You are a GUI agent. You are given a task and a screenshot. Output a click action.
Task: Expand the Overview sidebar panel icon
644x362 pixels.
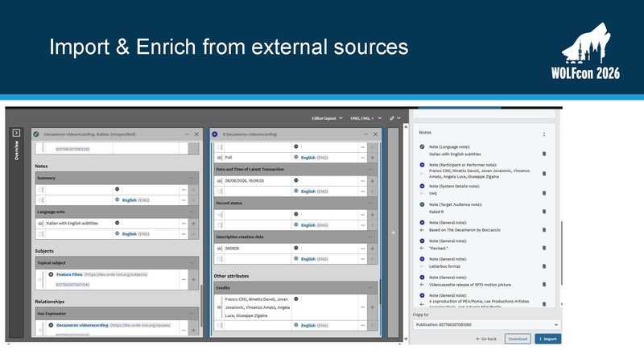point(16,133)
